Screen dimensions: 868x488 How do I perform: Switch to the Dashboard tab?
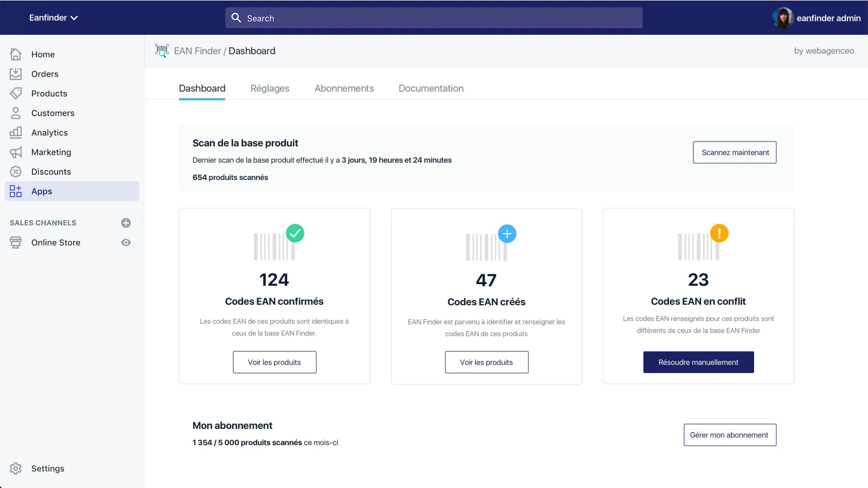[x=202, y=88]
